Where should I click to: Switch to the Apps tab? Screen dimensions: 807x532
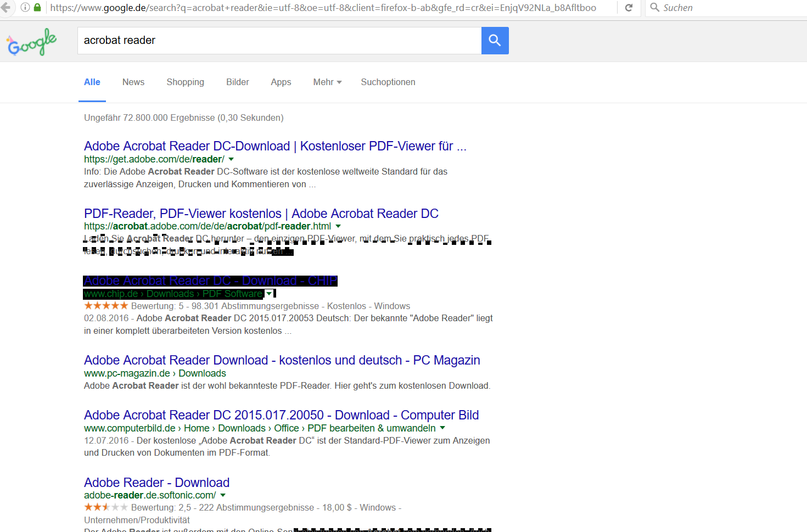(x=281, y=82)
